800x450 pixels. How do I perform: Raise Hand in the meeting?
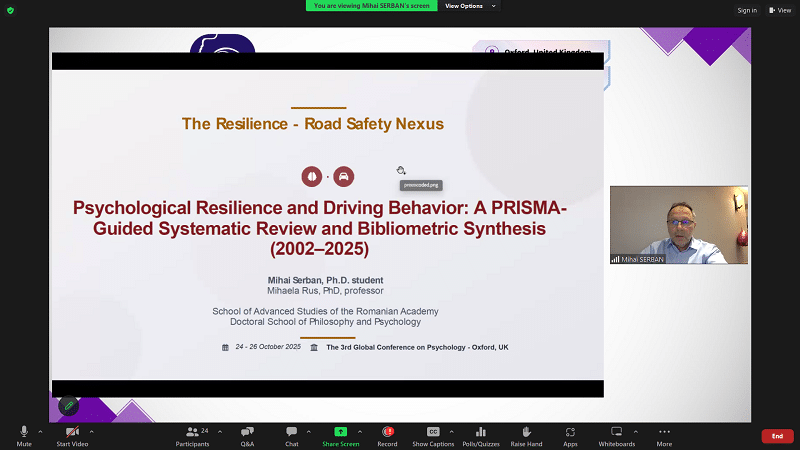526,434
